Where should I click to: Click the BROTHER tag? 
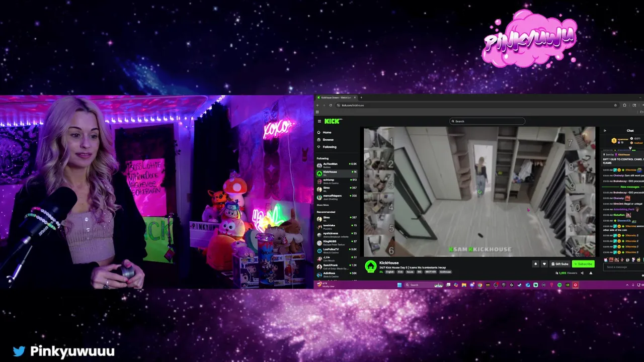(431, 271)
